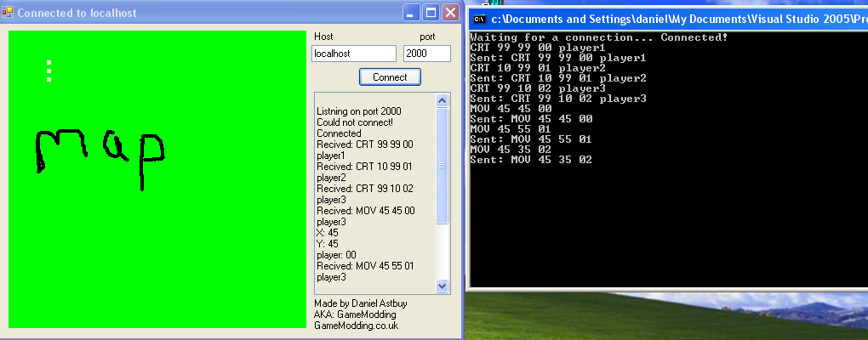This screenshot has width=868, height=340.
Task: Click the white player dots on the map
Action: coord(49,71)
